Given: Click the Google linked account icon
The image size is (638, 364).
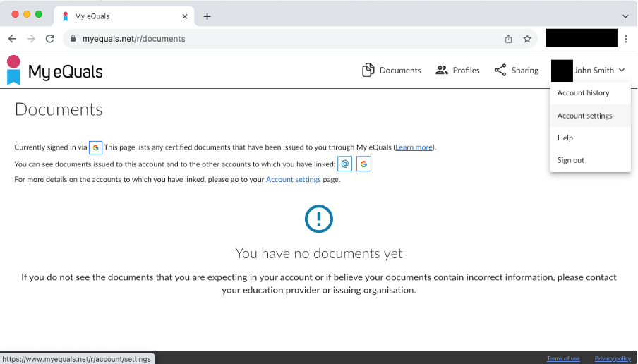Looking at the screenshot, I should [x=363, y=164].
